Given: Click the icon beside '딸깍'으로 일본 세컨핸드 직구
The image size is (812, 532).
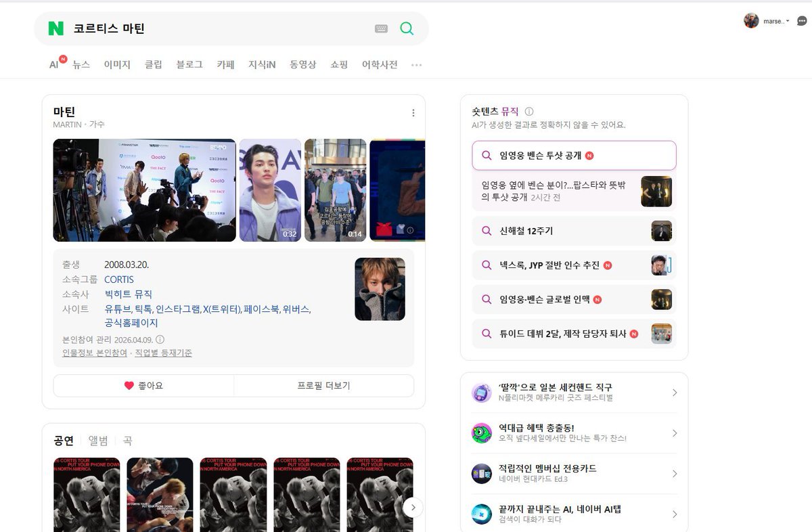Looking at the screenshot, I should 482,393.
